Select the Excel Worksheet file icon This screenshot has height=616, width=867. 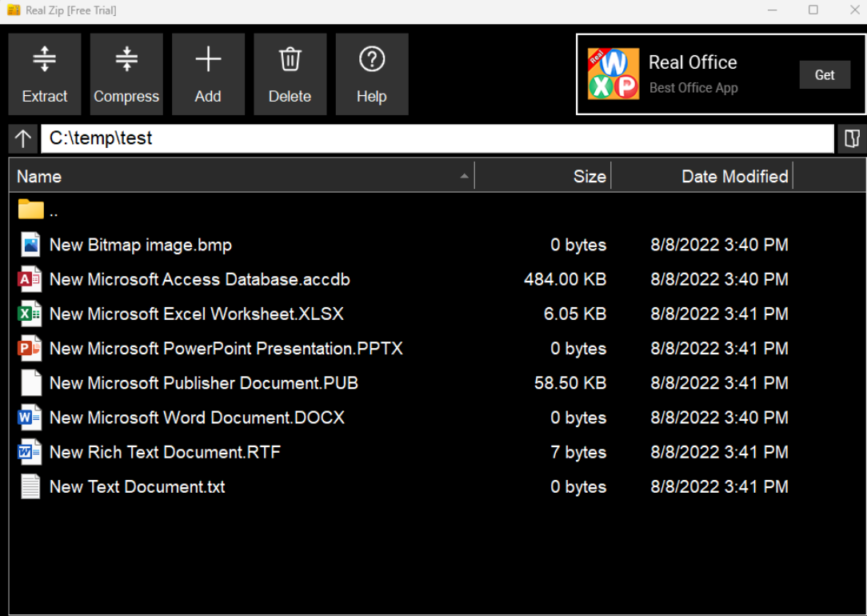(30, 314)
